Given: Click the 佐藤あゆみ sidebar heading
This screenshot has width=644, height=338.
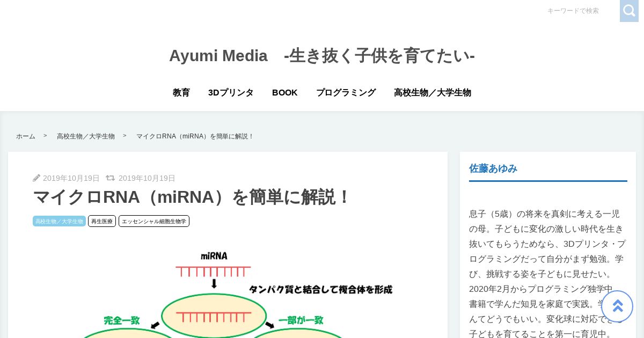Looking at the screenshot, I should pos(493,168).
